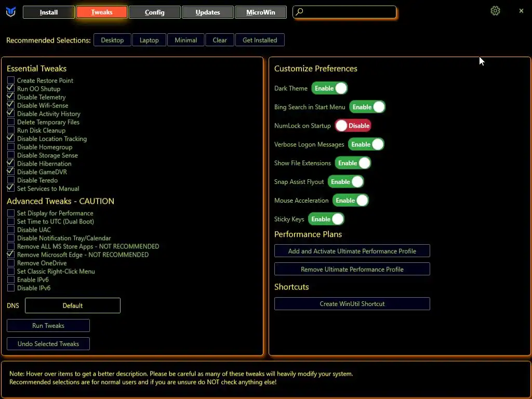Toggle NumLock on Startup switch
532x399 pixels.
click(x=353, y=126)
